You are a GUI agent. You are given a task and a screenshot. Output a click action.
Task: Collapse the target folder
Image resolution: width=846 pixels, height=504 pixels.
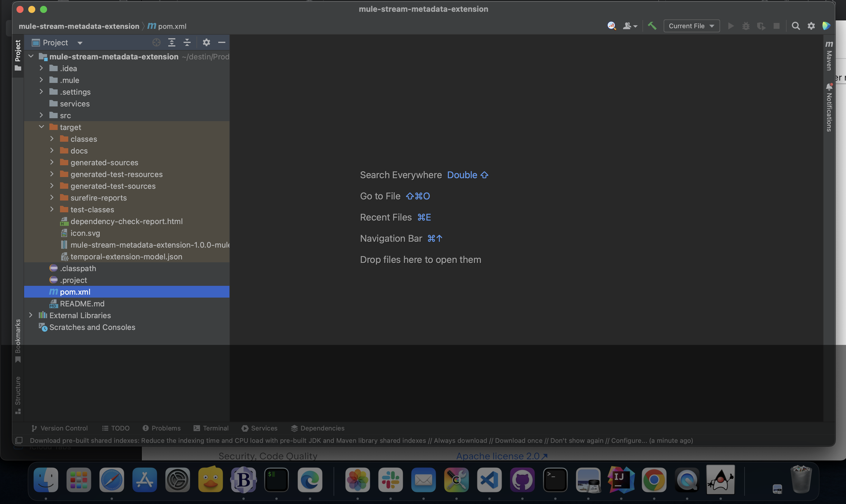click(x=41, y=127)
